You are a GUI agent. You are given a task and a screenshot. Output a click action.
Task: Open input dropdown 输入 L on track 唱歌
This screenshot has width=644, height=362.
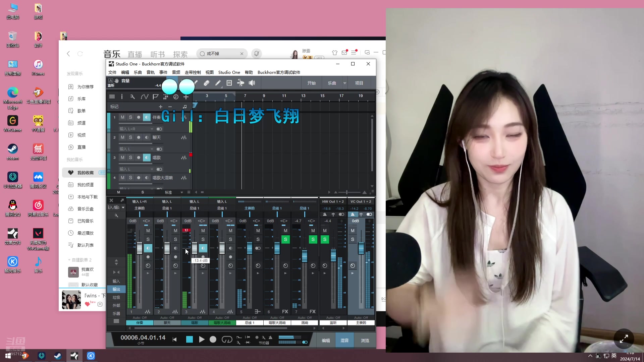[137, 169]
